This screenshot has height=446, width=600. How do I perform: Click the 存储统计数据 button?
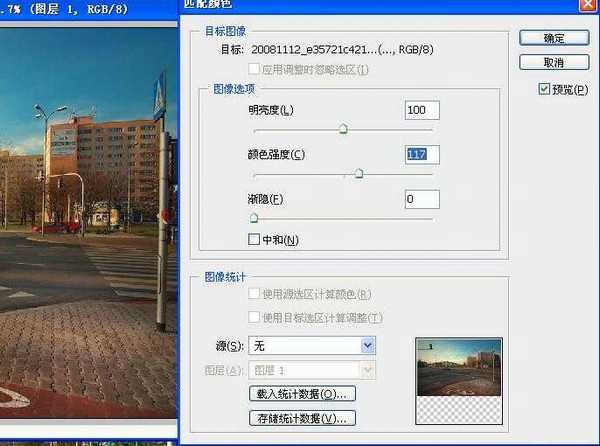[x=302, y=417]
